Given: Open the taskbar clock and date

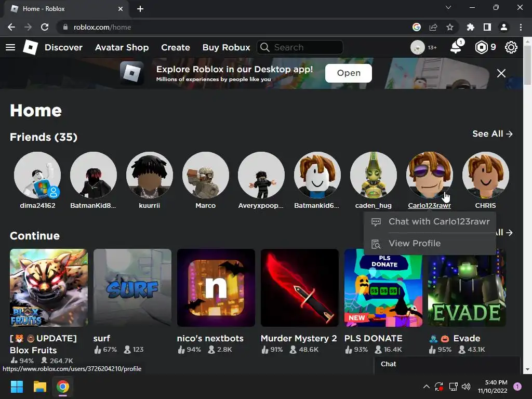Looking at the screenshot, I should pos(493,387).
